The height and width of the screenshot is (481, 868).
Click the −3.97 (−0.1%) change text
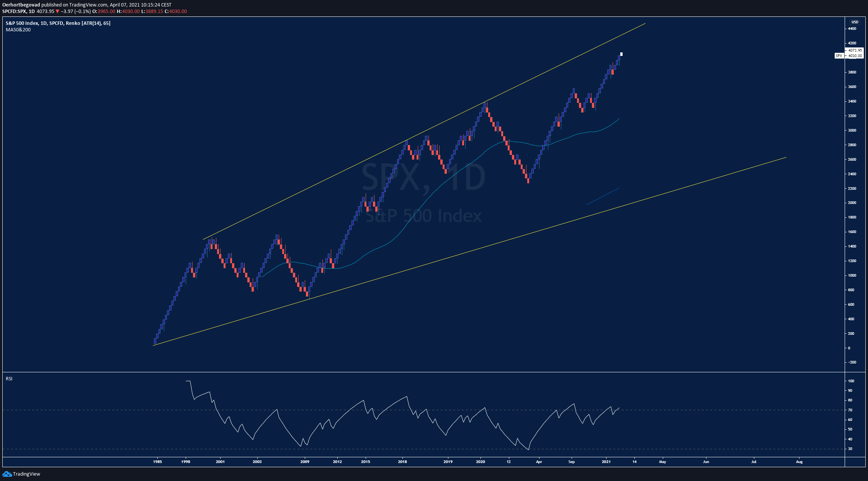[76, 11]
